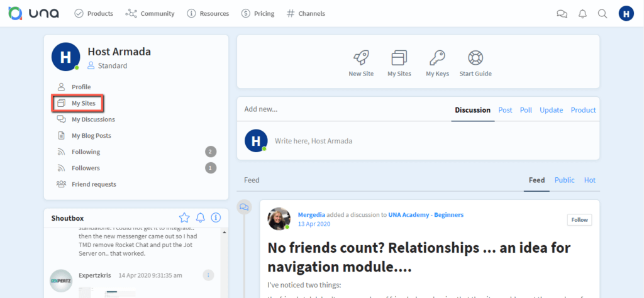This screenshot has width=644, height=298.
Task: Select the Product tab
Action: coord(583,110)
